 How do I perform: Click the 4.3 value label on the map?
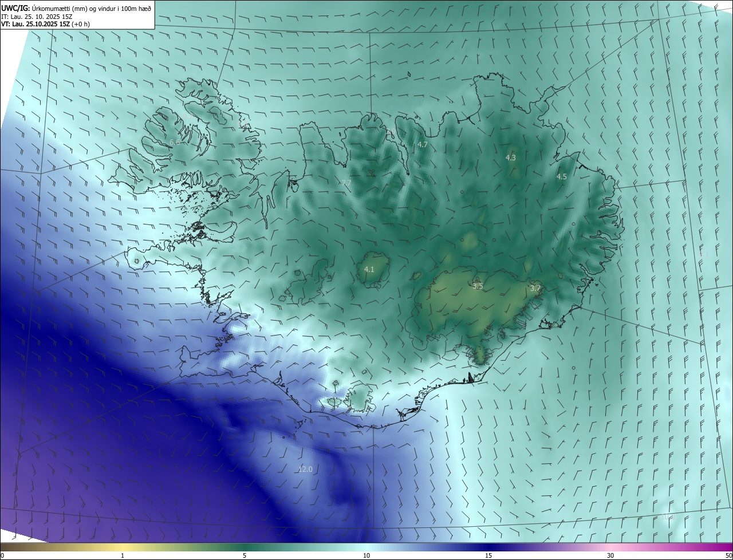click(511, 157)
